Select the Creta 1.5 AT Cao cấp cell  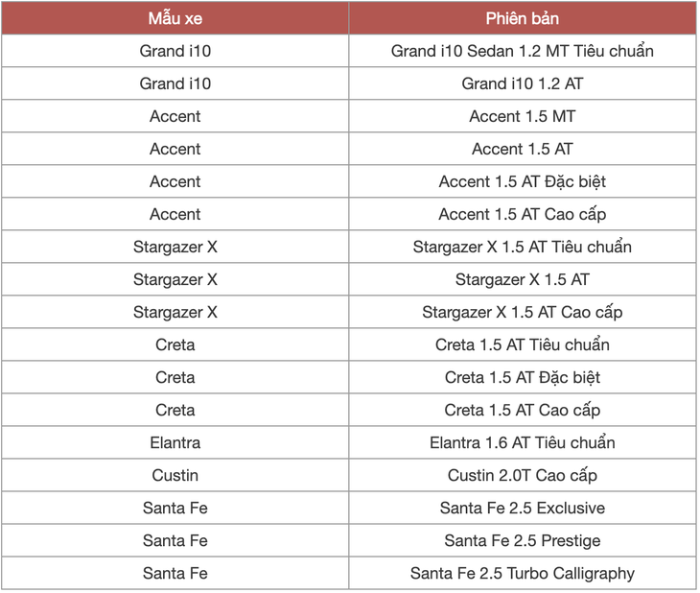point(523,410)
